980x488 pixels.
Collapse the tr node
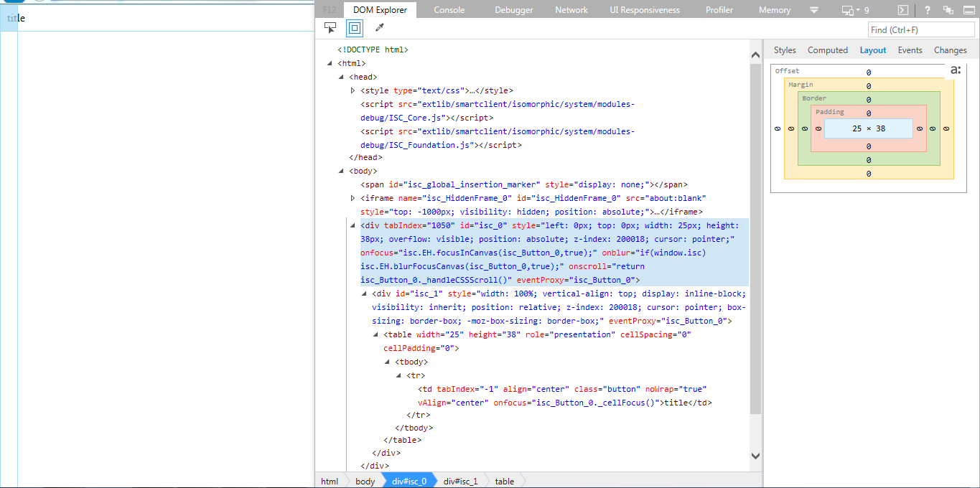pyautogui.click(x=399, y=375)
